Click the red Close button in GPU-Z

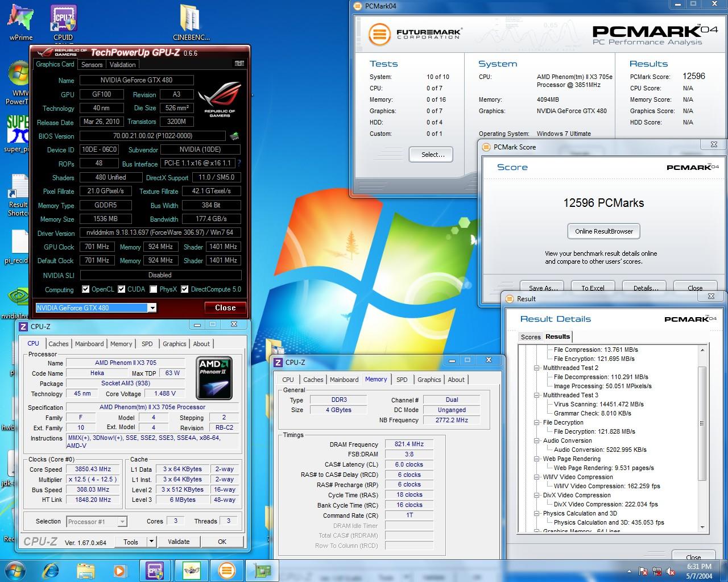(x=225, y=307)
